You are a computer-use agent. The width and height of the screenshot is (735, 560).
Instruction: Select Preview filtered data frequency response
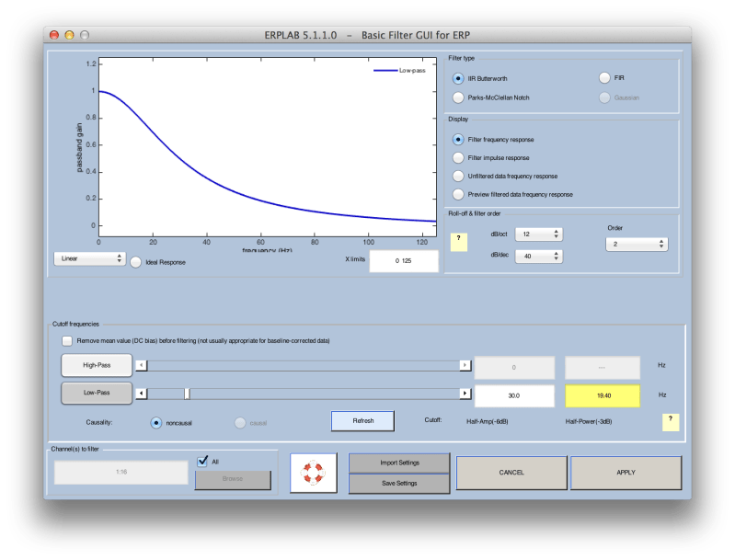click(x=458, y=194)
